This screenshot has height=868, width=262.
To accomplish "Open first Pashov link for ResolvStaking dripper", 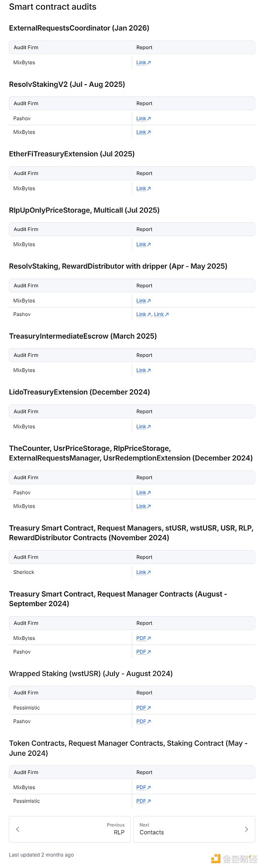I will pyautogui.click(x=141, y=314).
